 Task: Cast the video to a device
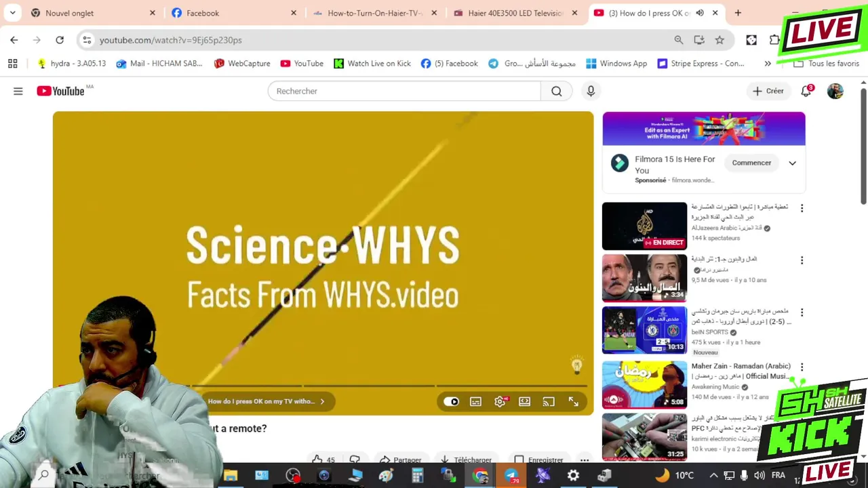pyautogui.click(x=549, y=401)
